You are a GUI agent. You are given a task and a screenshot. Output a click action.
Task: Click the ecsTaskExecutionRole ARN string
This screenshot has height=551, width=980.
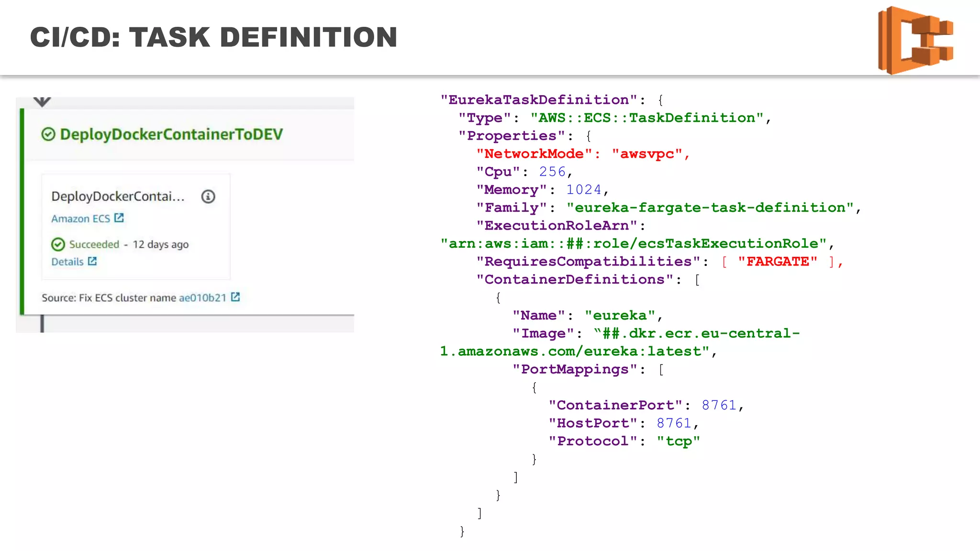click(634, 243)
